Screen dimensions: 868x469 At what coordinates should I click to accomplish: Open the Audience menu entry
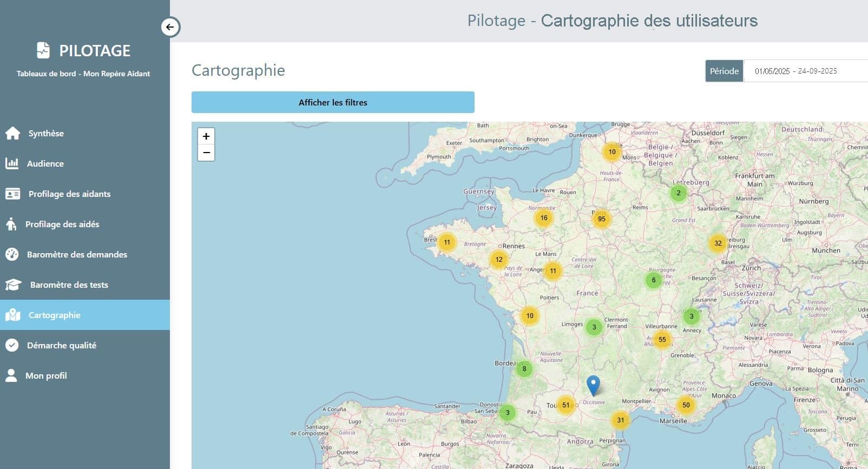tap(45, 163)
